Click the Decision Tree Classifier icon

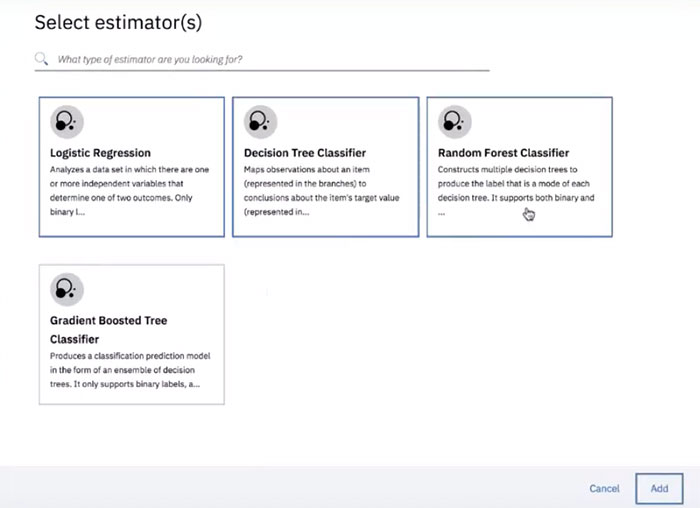pyautogui.click(x=260, y=122)
